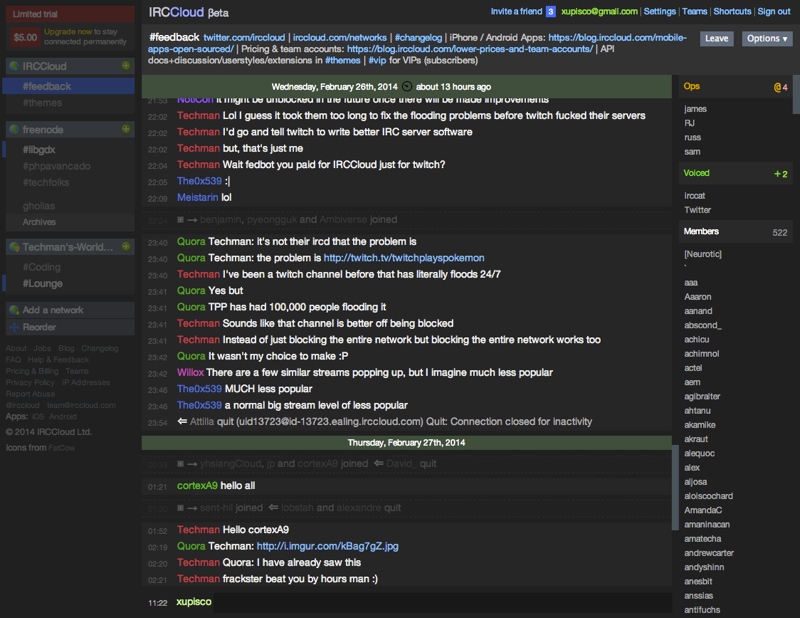The height and width of the screenshot is (618, 800).
Task: Select irccat in Voiced list
Action: [694, 195]
